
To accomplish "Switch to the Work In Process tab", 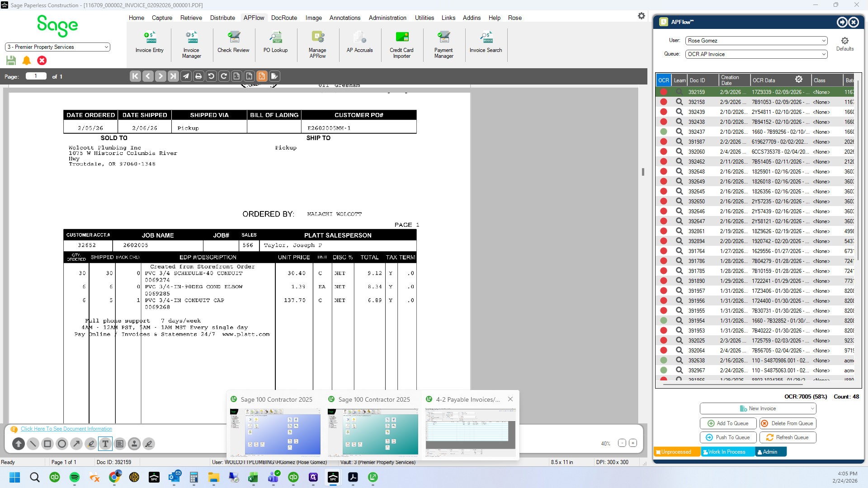I will pos(727,452).
